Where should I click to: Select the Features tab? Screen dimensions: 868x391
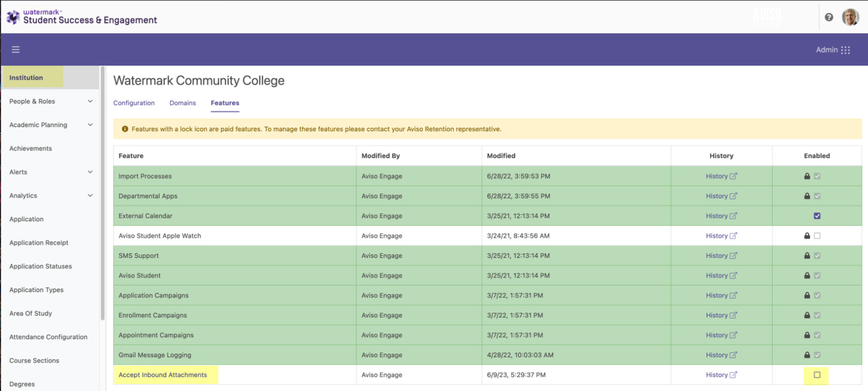[x=225, y=103]
